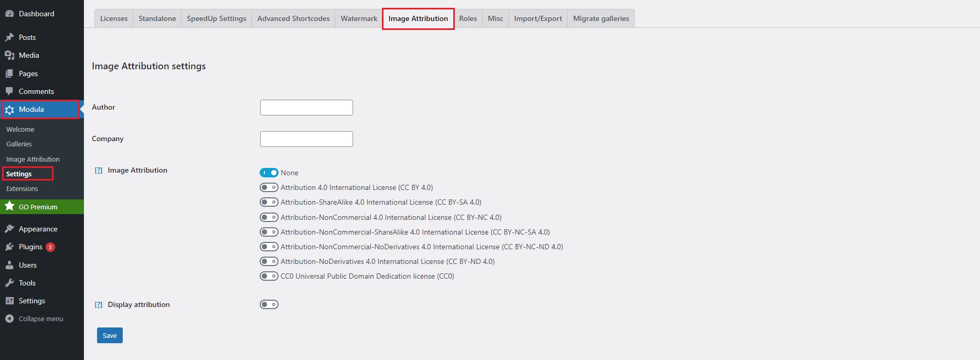Click the Tools wrench icon
The width and height of the screenshot is (980, 360).
[x=9, y=283]
